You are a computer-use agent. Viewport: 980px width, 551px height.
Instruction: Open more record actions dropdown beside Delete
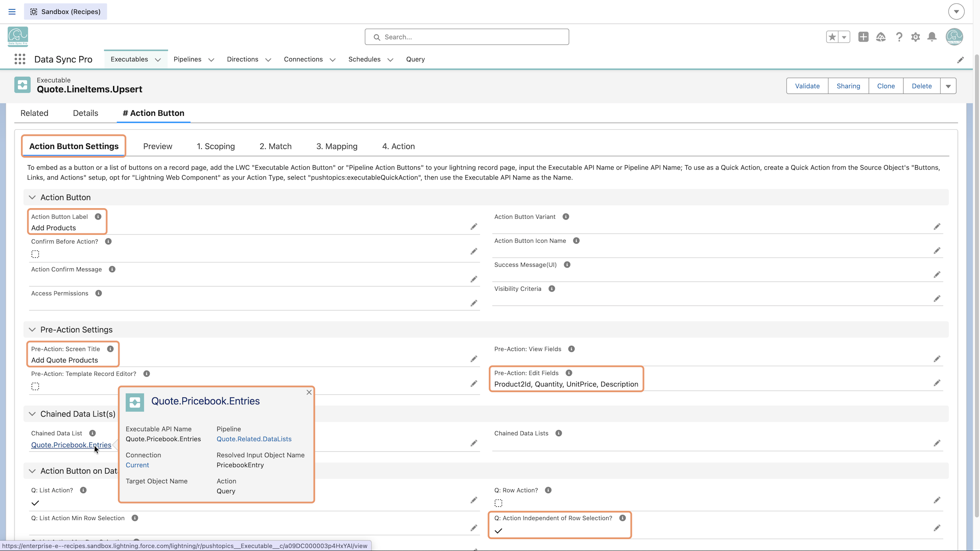[x=948, y=86]
